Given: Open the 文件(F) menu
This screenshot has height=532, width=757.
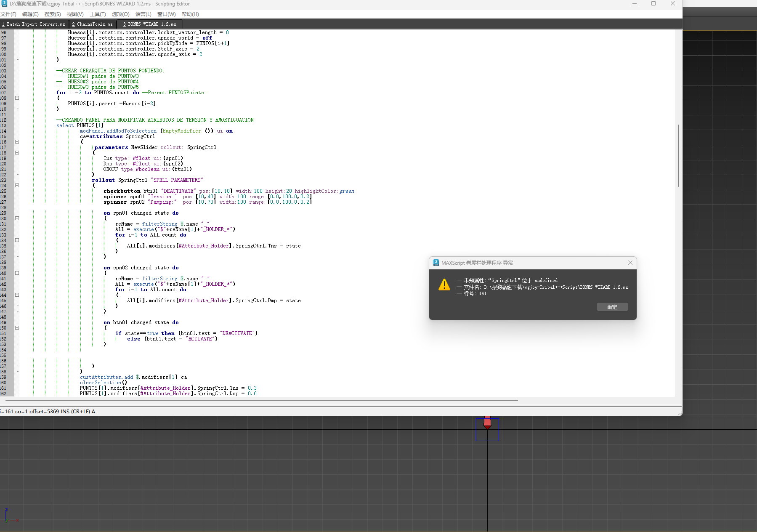Looking at the screenshot, I should point(8,14).
